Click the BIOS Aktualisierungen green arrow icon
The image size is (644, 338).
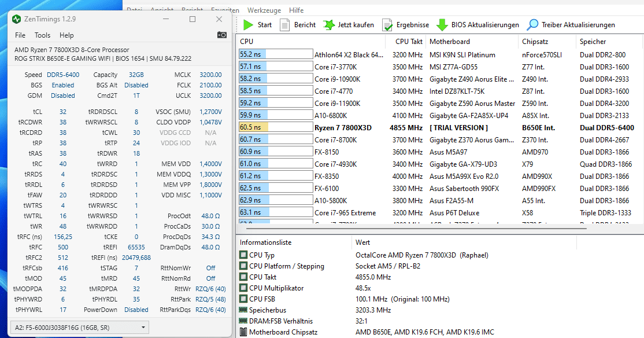click(442, 25)
